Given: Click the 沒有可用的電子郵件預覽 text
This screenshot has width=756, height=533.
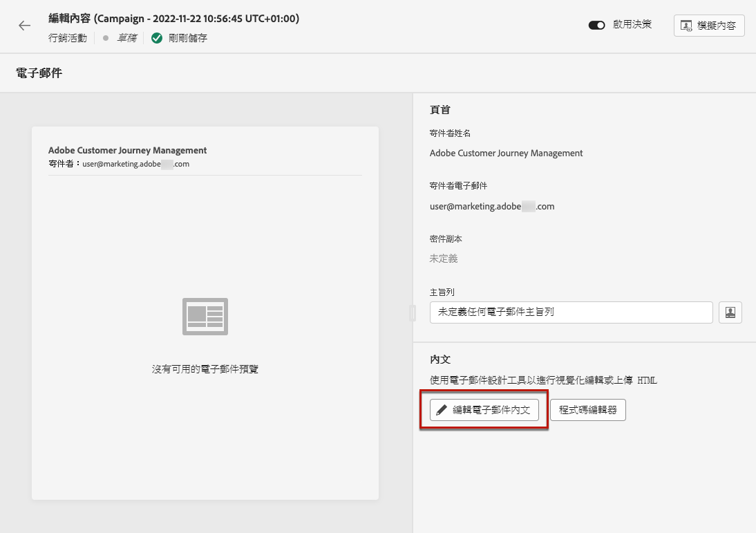Looking at the screenshot, I should pos(205,369).
